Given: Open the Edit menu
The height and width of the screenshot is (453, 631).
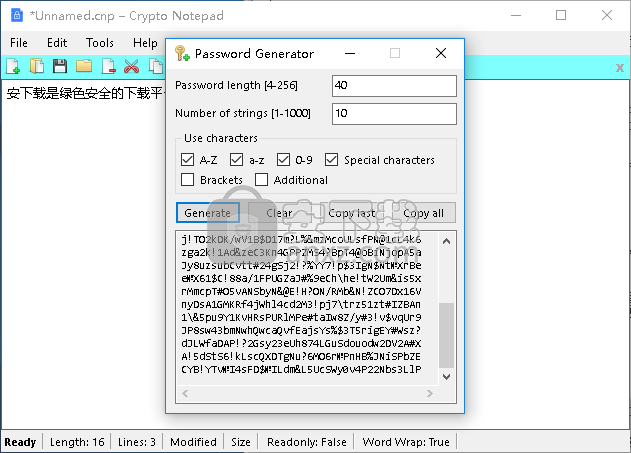Looking at the screenshot, I should click(57, 43).
